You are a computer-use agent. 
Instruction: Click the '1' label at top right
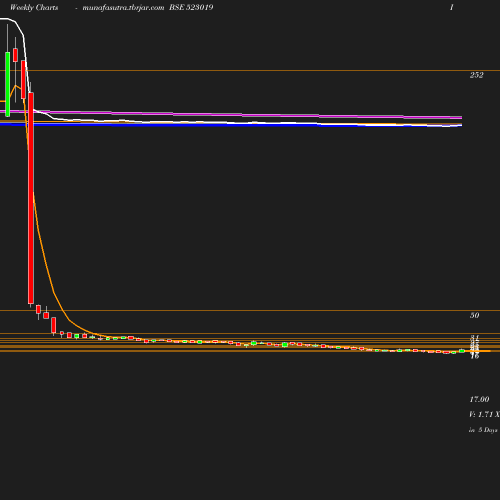(x=452, y=7)
